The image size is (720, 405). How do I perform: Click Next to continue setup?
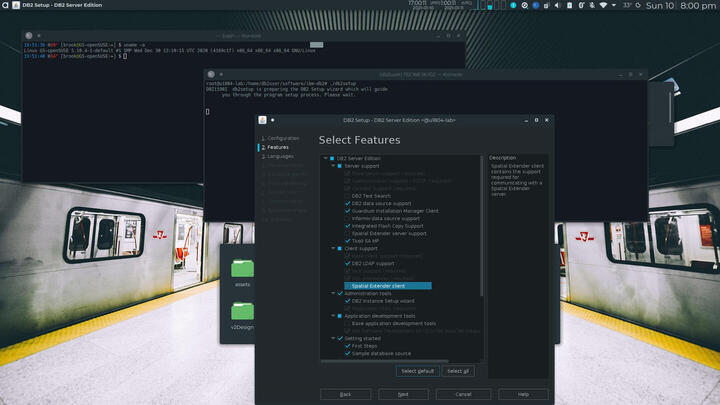click(403, 394)
